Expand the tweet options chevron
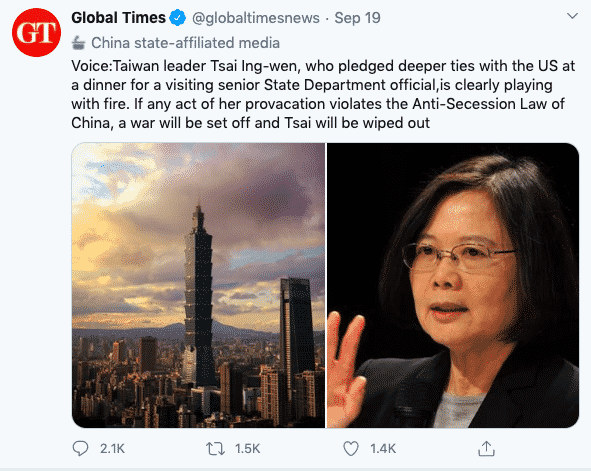The height and width of the screenshot is (471, 591). pyautogui.click(x=573, y=16)
